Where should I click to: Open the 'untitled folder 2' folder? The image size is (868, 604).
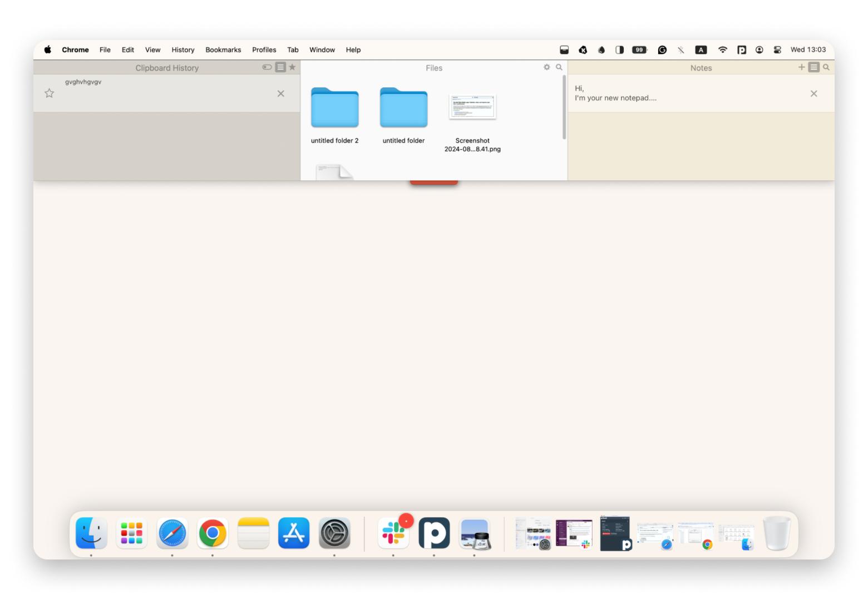(334, 108)
